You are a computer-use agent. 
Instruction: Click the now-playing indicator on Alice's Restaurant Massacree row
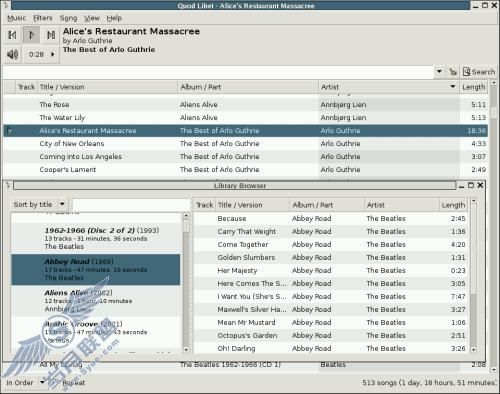(10, 131)
